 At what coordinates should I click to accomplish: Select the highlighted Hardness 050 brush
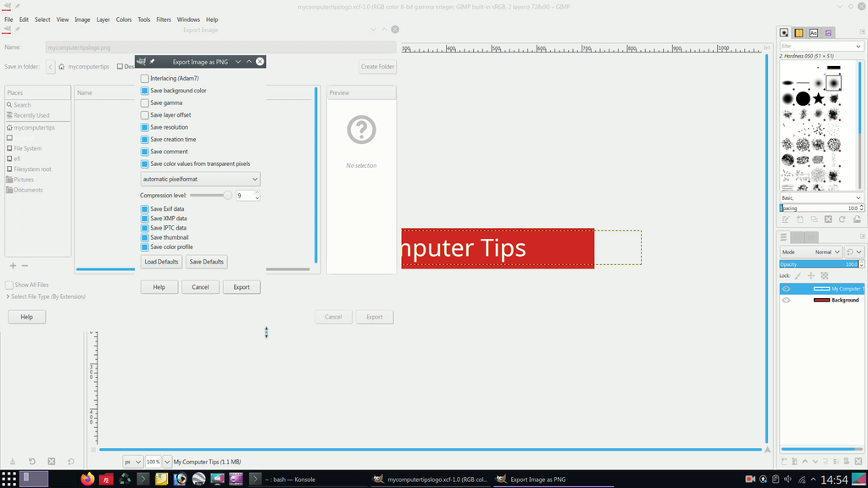click(834, 83)
